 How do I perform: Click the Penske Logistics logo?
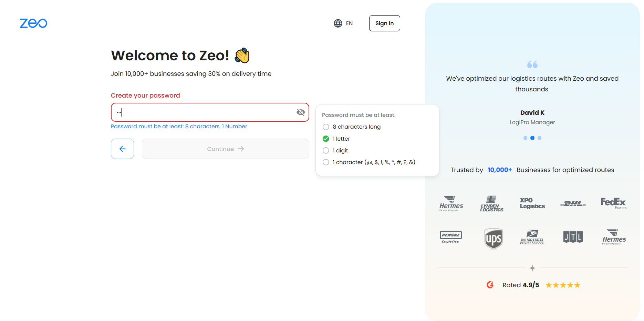(451, 237)
